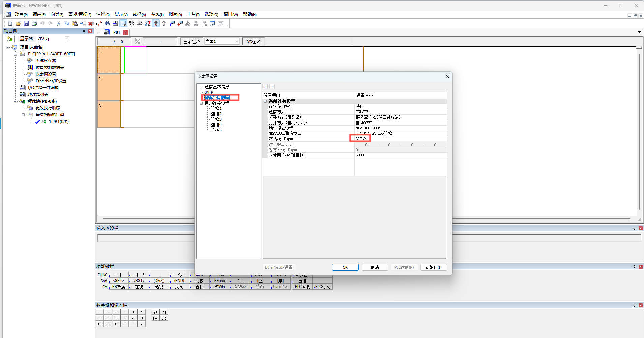
Task: Open the 类型1 dropdown in project tree
Action: click(67, 40)
